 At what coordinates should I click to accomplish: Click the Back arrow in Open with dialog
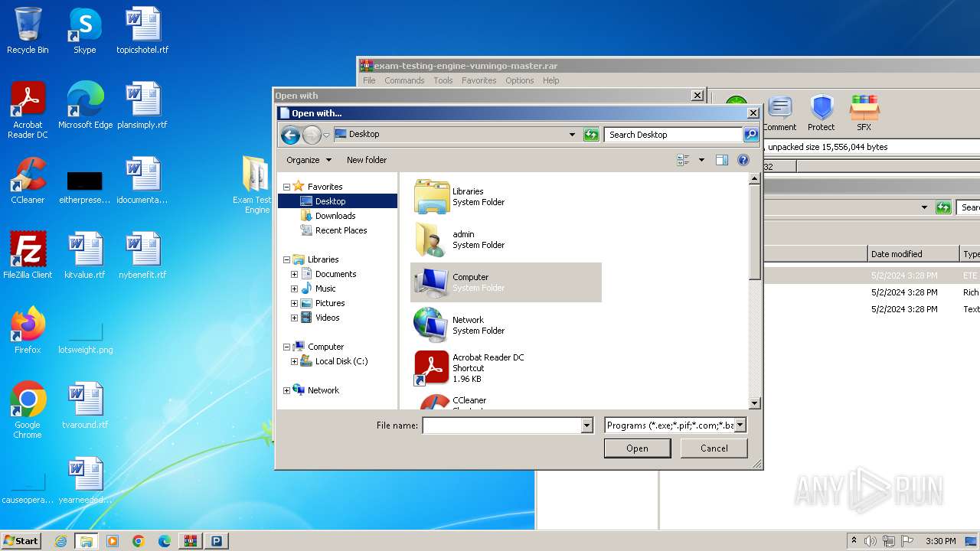pyautogui.click(x=290, y=135)
